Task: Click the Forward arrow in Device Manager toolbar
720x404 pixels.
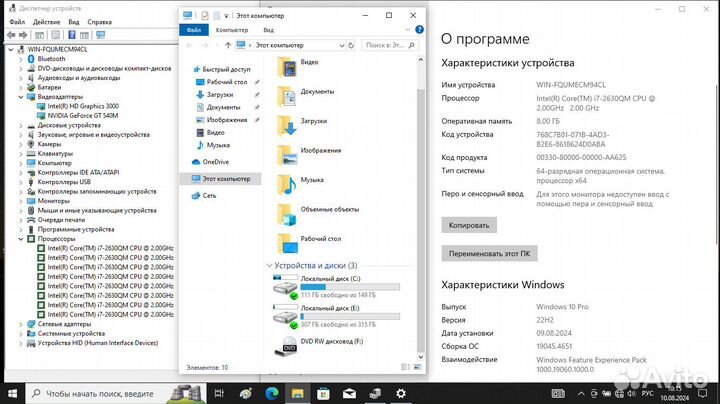Action: pos(23,35)
